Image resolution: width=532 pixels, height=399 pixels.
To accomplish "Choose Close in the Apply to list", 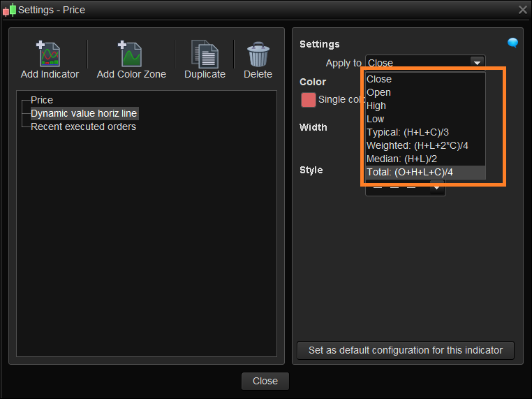I will [x=425, y=79].
